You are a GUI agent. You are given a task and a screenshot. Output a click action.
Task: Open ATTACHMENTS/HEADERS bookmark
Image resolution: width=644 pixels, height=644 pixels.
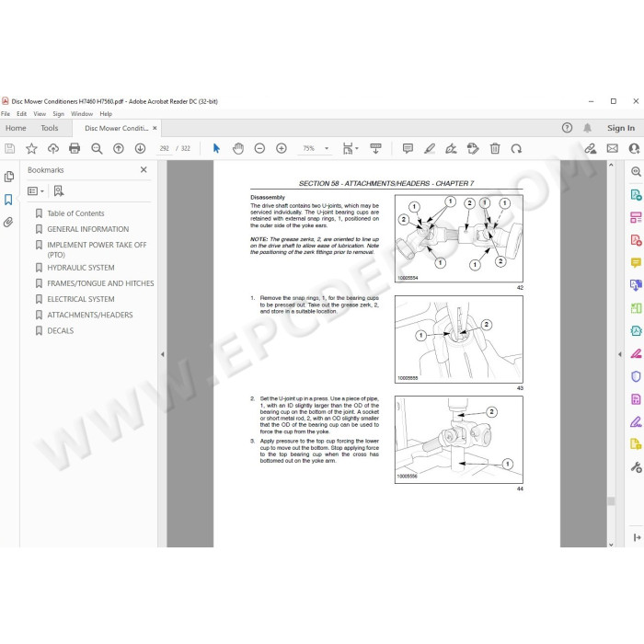tap(89, 315)
